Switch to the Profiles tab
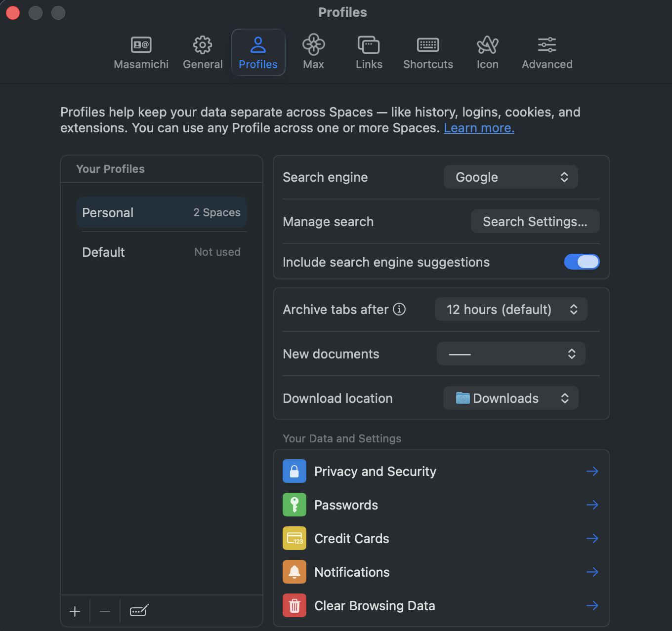Image resolution: width=672 pixels, height=631 pixels. click(258, 52)
